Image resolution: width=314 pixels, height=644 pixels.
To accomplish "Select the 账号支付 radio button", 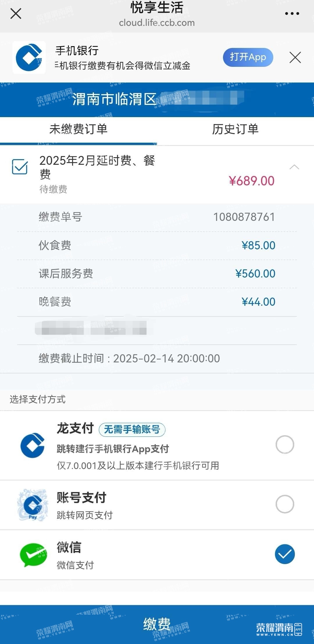I will click(285, 504).
